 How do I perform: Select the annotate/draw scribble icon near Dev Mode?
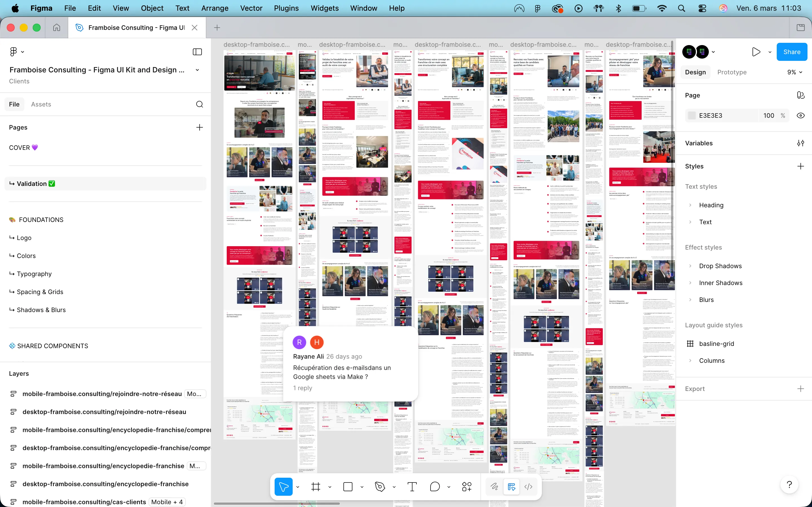tap(494, 486)
